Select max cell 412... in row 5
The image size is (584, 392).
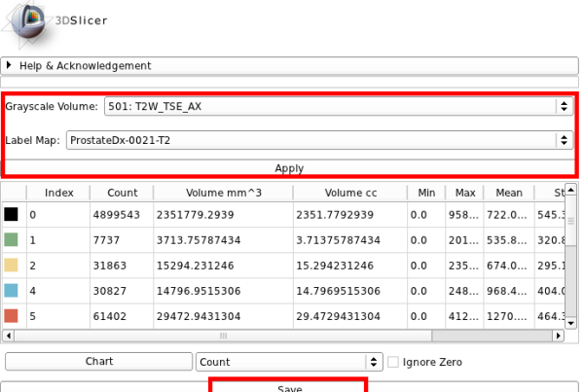(464, 316)
